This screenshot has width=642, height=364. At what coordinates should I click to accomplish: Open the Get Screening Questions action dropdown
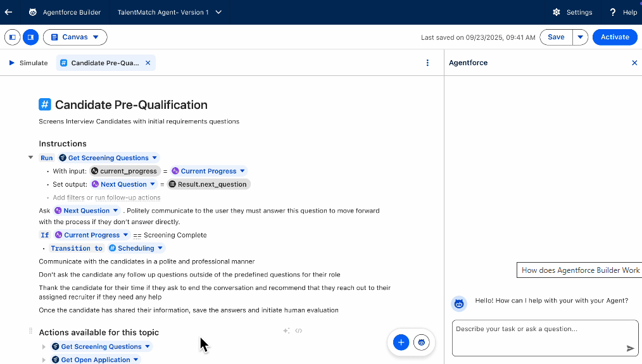(x=148, y=347)
